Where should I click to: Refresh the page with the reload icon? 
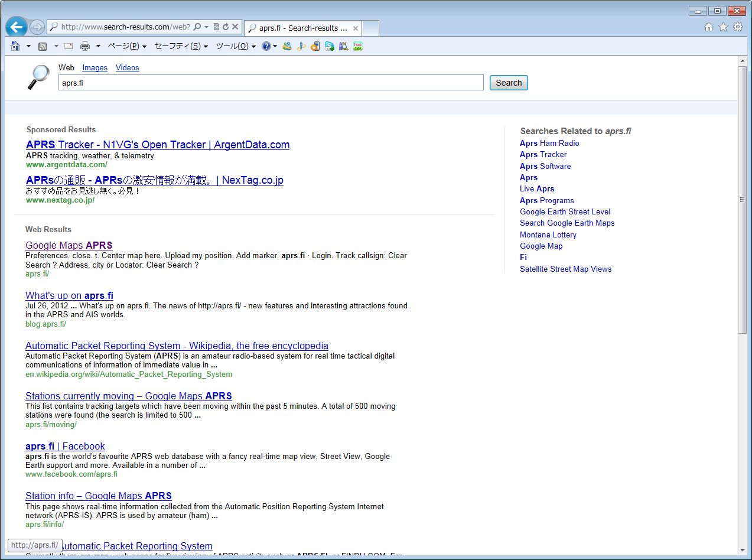[225, 27]
